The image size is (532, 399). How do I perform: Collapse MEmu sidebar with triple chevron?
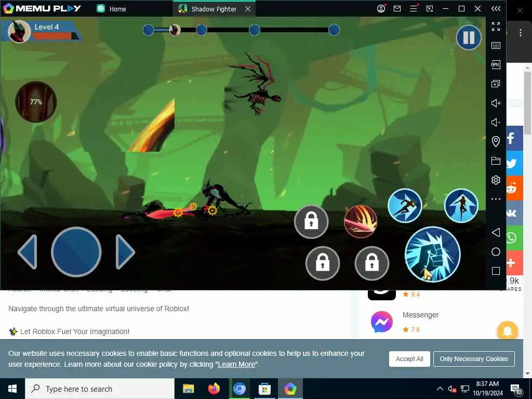click(496, 8)
